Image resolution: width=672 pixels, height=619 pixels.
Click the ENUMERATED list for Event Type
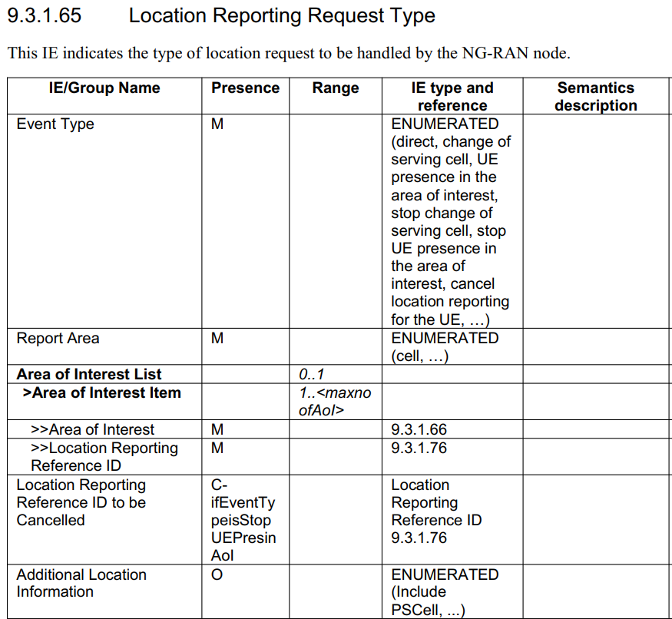[x=449, y=221]
